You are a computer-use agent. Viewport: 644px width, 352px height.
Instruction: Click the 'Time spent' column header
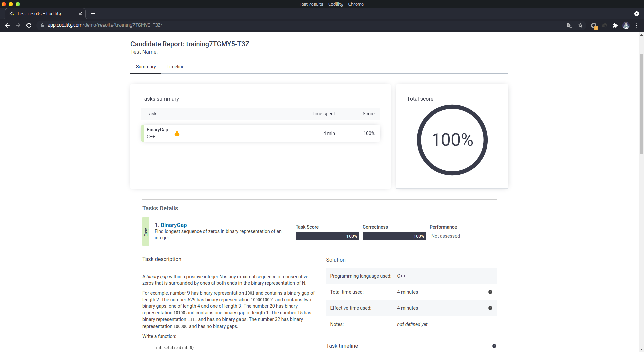coord(323,114)
